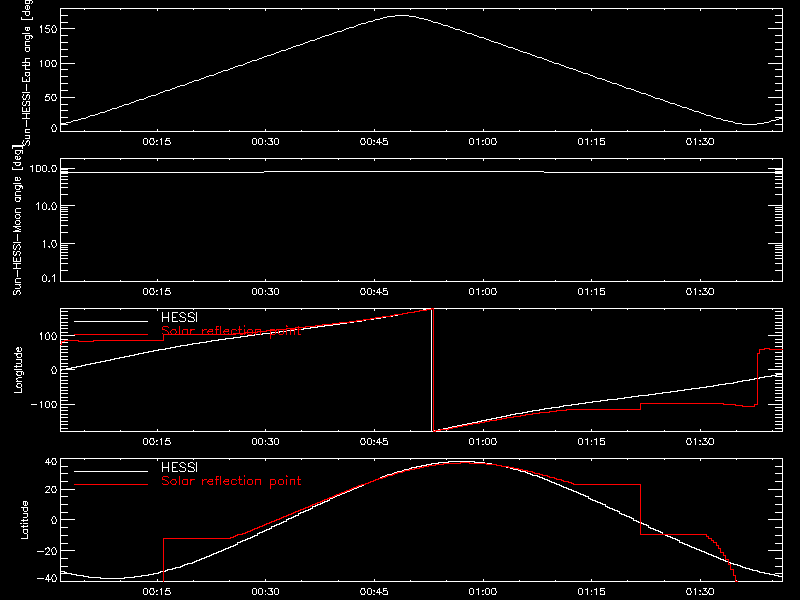
Task: Click 1.0 tick on Moon angle axis
Action: [x=49, y=244]
